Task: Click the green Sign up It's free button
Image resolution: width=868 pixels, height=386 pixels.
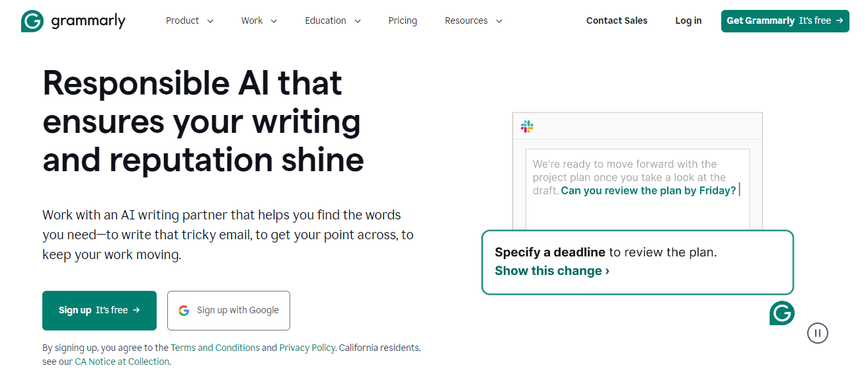Action: 99,311
